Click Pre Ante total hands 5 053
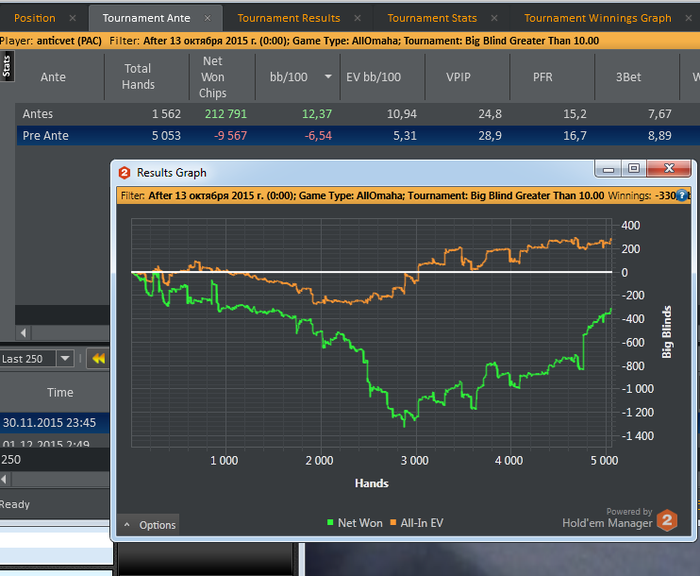Viewport: 700px width, 576px height. pyautogui.click(x=166, y=136)
